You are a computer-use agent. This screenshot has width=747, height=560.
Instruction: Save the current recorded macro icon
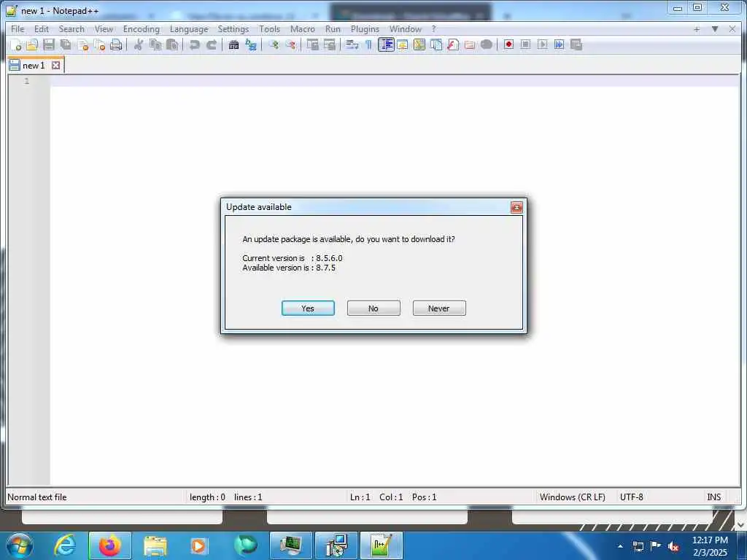[x=576, y=44]
